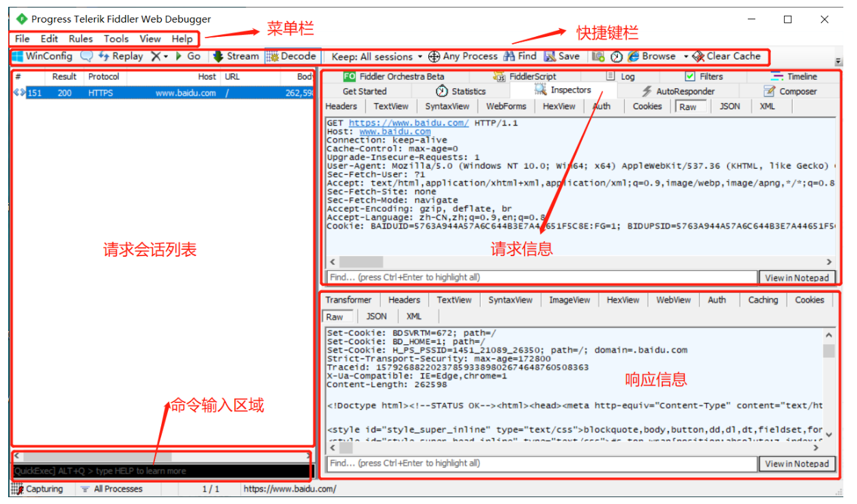The image size is (857, 504).
Task: Click the timer clock toolbar icon
Action: click(616, 57)
